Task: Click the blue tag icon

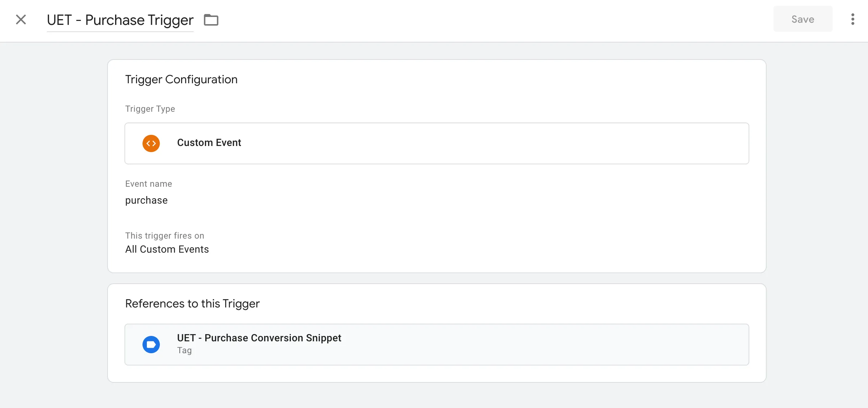Action: [x=151, y=345]
